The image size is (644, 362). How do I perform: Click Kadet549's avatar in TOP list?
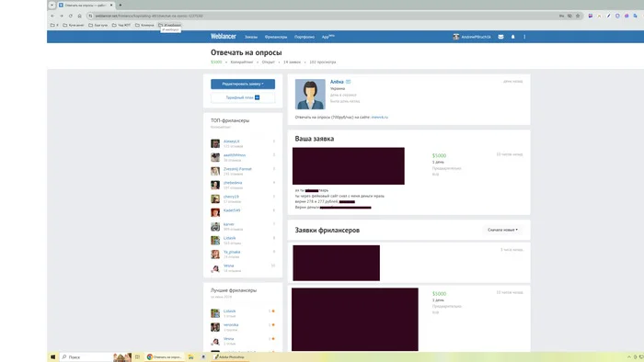coord(215,212)
